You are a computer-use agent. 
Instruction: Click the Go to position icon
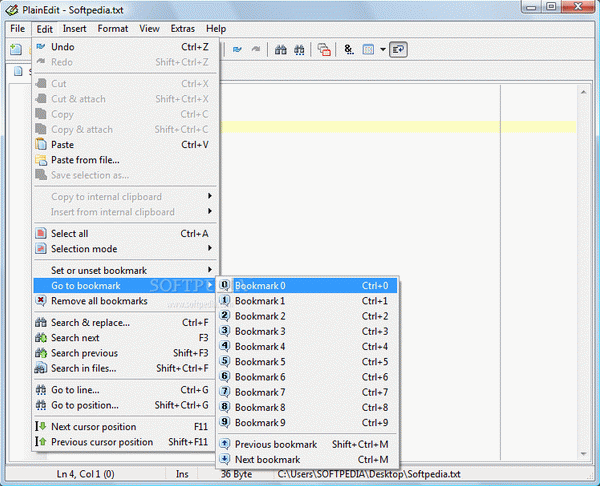(x=41, y=405)
